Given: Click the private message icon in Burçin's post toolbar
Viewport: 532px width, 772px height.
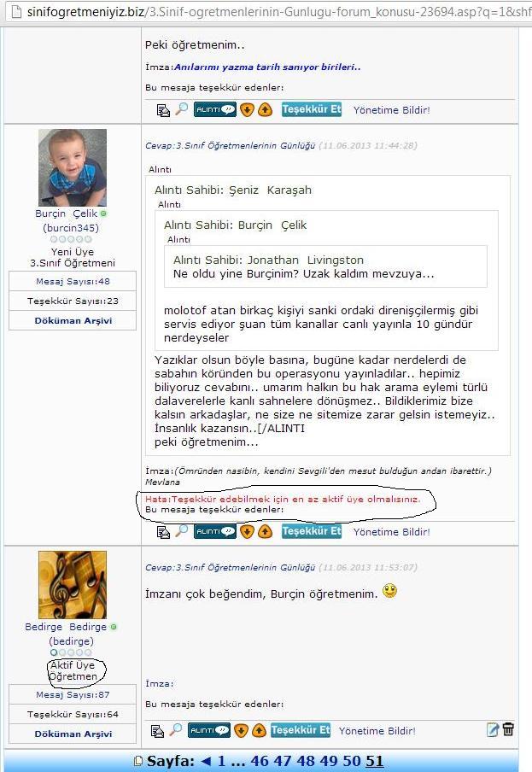Looking at the screenshot, I should click(163, 532).
